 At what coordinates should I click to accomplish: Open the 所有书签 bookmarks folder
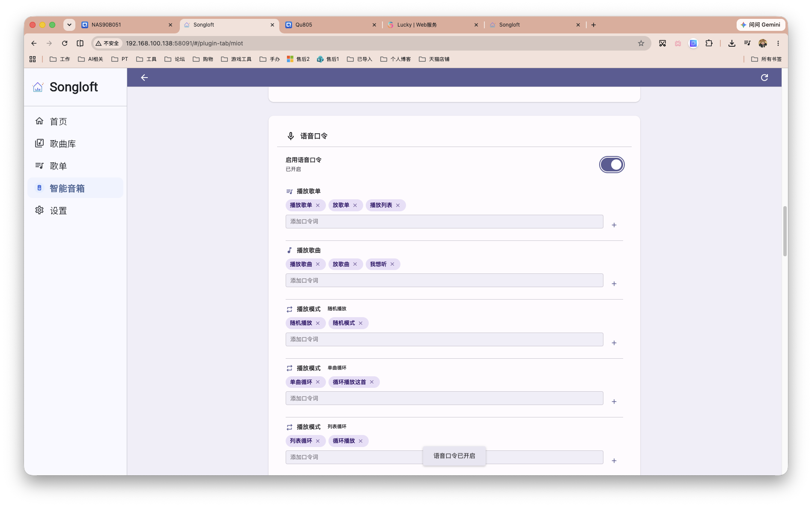[767, 59]
